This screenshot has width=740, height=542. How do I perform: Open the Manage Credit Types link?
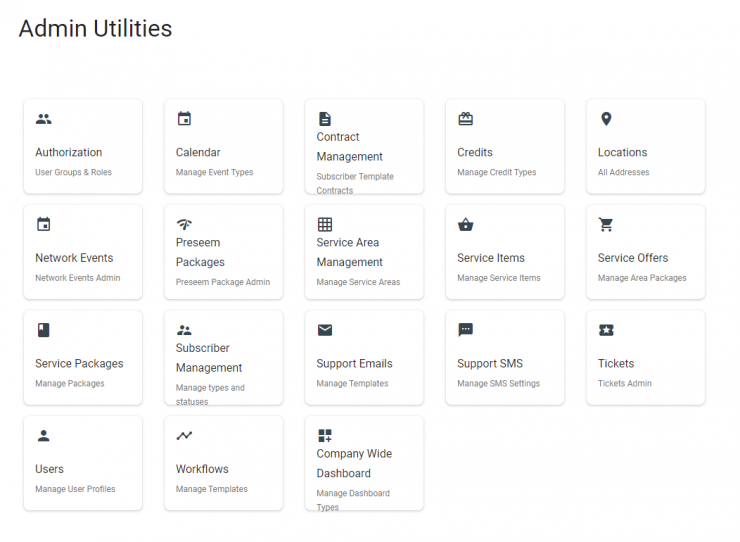pyautogui.click(x=496, y=172)
